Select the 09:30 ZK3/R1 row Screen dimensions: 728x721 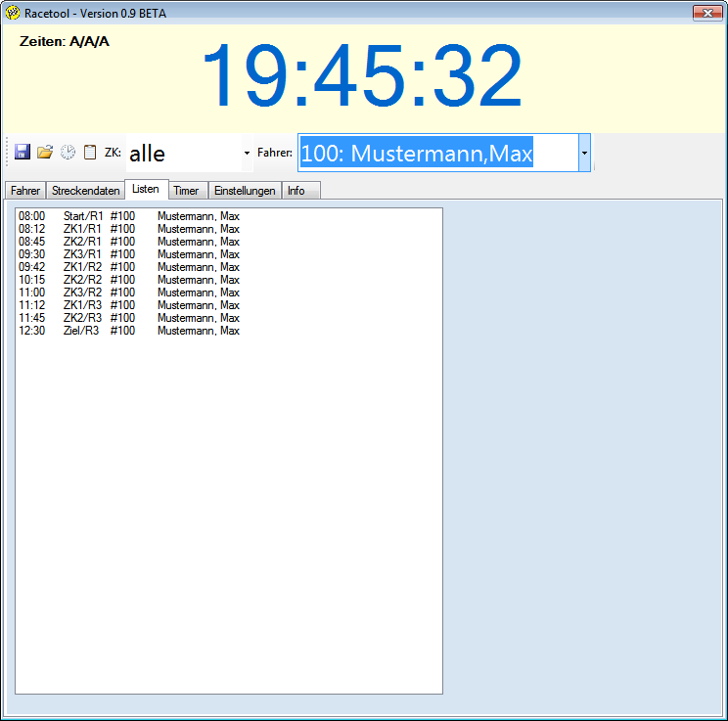click(228, 254)
